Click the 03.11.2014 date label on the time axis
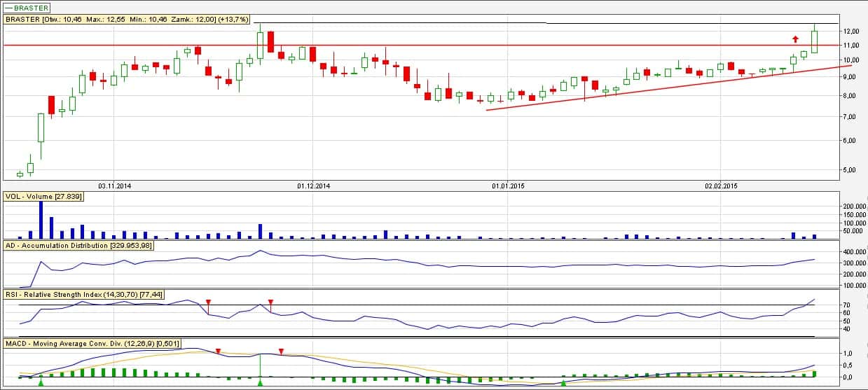Image resolution: width=868 pixels, height=390 pixels. [x=115, y=186]
